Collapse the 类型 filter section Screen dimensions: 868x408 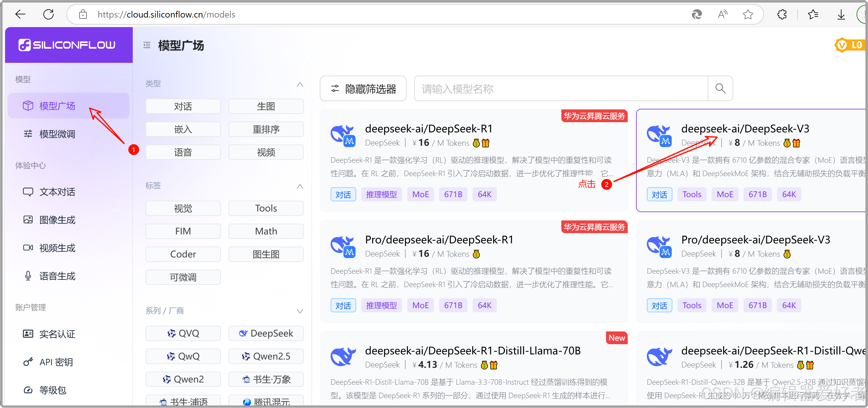pos(300,84)
